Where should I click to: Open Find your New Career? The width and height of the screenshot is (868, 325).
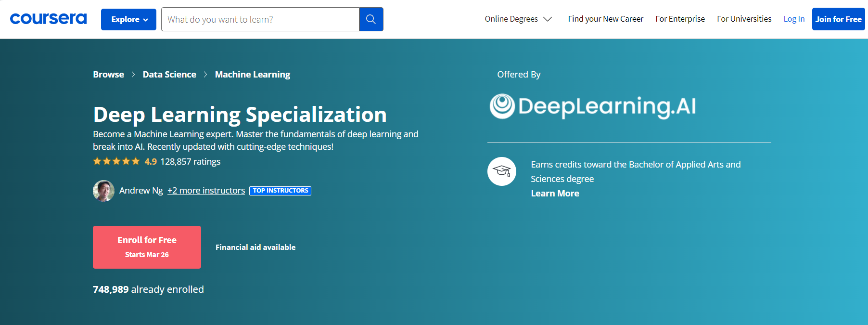click(x=605, y=19)
